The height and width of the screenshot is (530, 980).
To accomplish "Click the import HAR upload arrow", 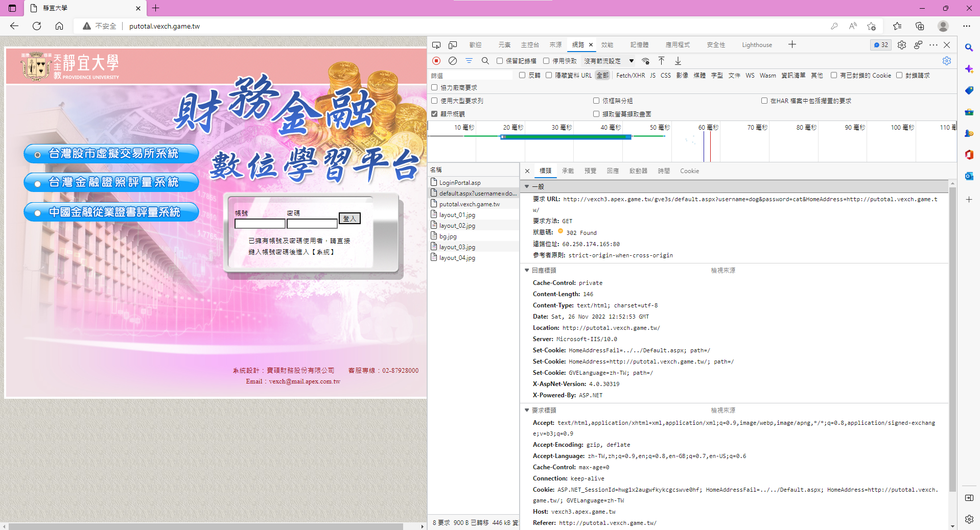I will 662,61.
